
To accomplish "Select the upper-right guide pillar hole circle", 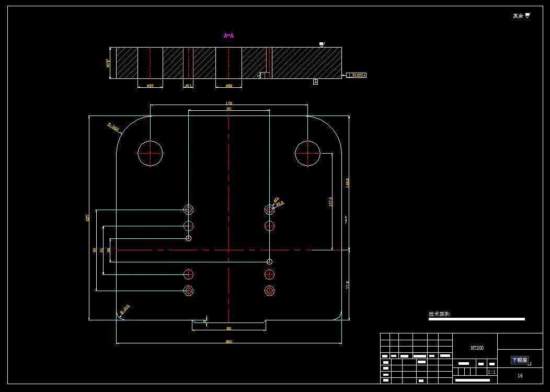I will 307,153.
